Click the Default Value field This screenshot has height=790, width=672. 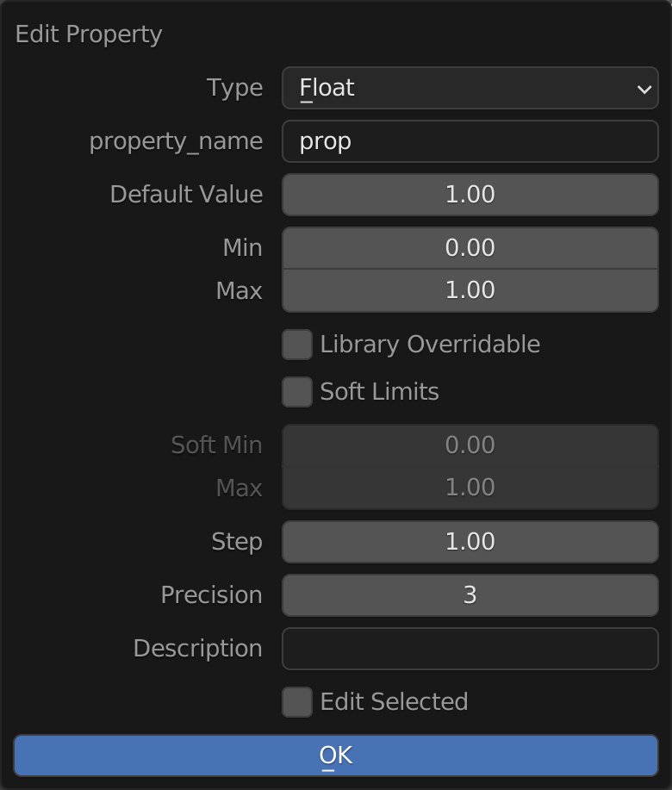click(470, 195)
